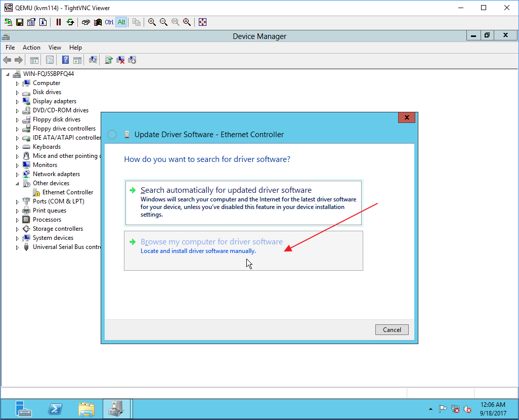
Task: Open Properties from Device Manager toolbar
Action: click(x=50, y=60)
